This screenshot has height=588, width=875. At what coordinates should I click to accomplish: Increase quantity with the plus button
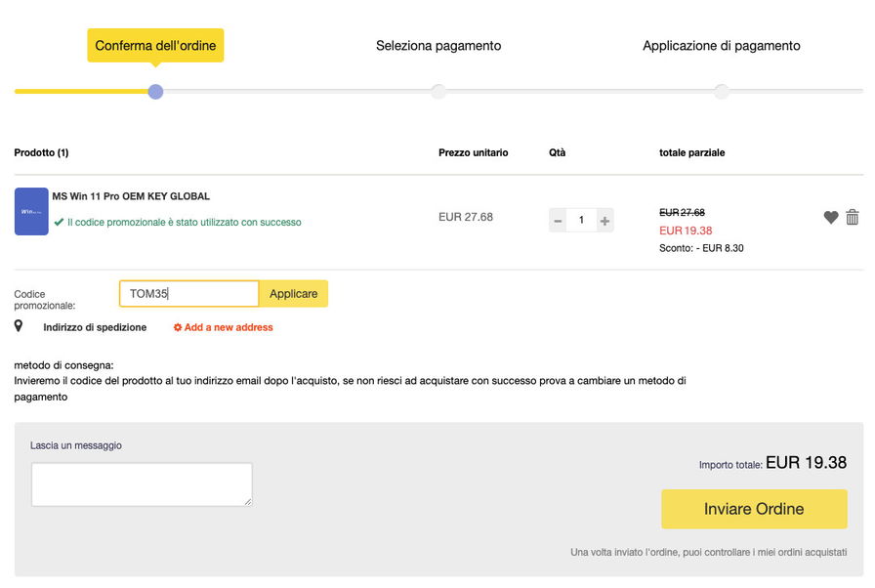coord(604,221)
